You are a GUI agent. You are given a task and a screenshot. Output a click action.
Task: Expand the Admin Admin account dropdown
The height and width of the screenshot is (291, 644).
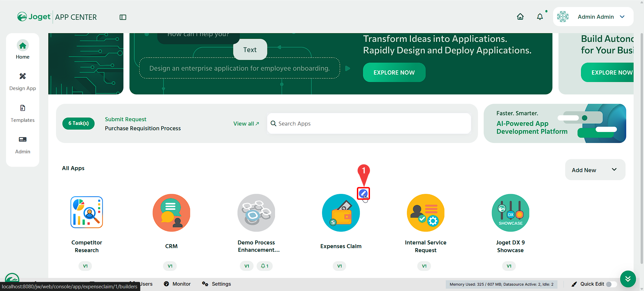click(622, 17)
